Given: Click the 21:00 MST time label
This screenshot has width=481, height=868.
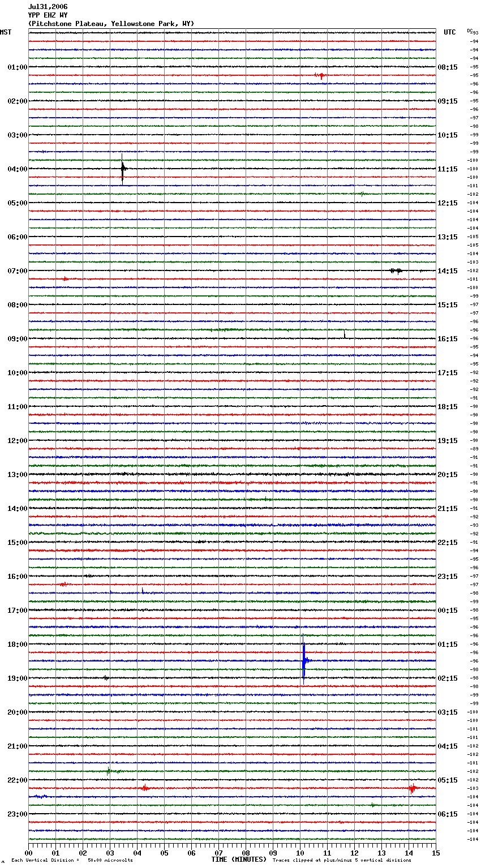Looking at the screenshot, I should (x=18, y=746).
